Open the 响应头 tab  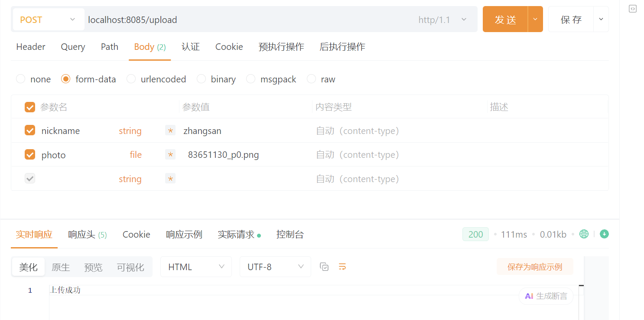[87, 235]
